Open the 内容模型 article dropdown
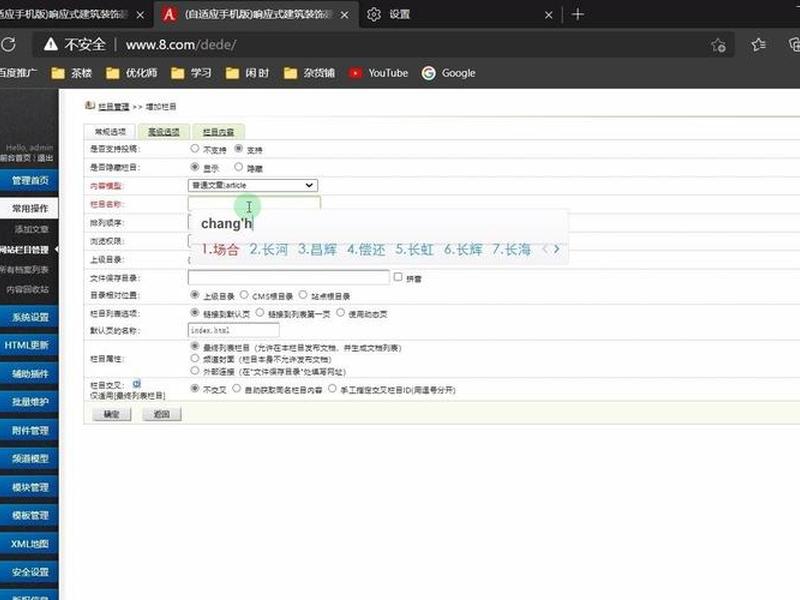This screenshot has height=600, width=800. pos(253,185)
